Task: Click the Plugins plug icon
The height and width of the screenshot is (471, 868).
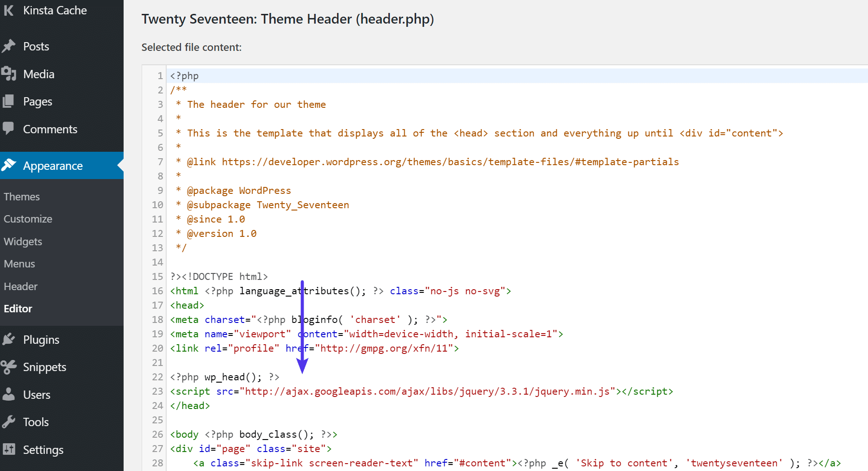Action: (x=10, y=339)
